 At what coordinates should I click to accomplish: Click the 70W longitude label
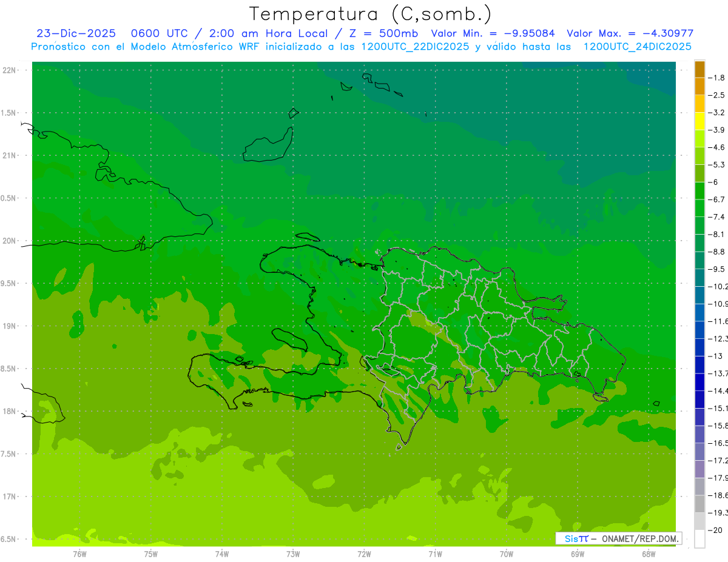[507, 554]
